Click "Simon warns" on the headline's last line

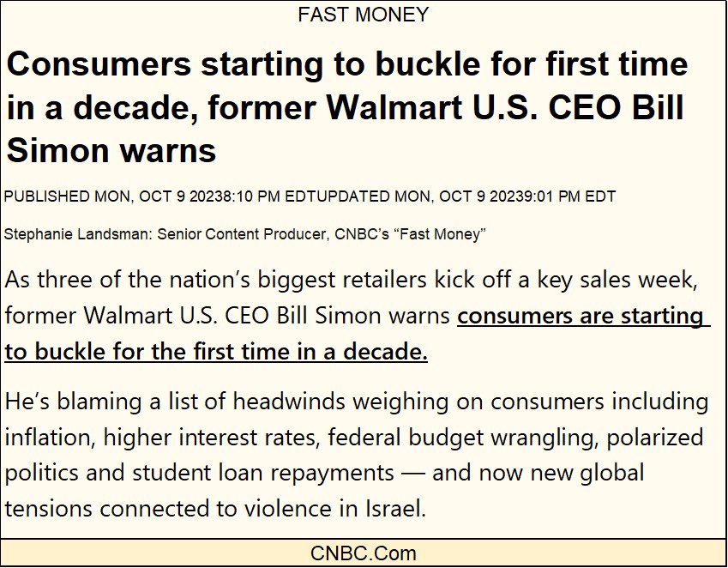pos(111,150)
